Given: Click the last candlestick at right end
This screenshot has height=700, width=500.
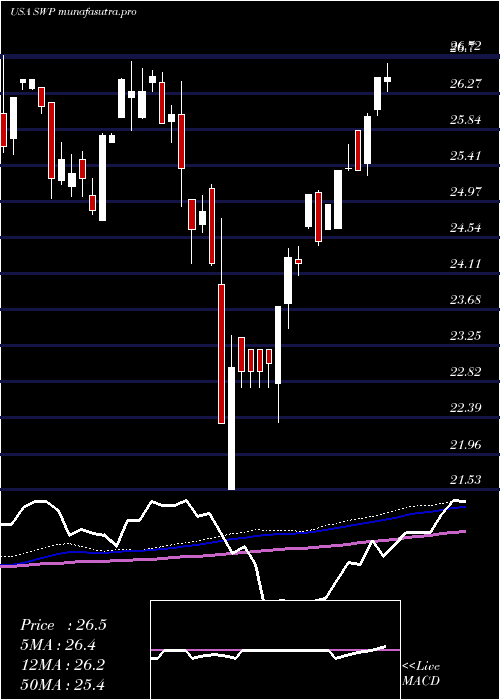Looking at the screenshot, I should coord(388,79).
